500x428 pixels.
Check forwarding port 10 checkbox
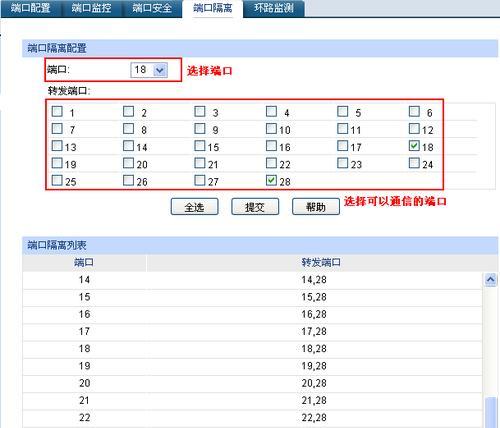coord(272,128)
